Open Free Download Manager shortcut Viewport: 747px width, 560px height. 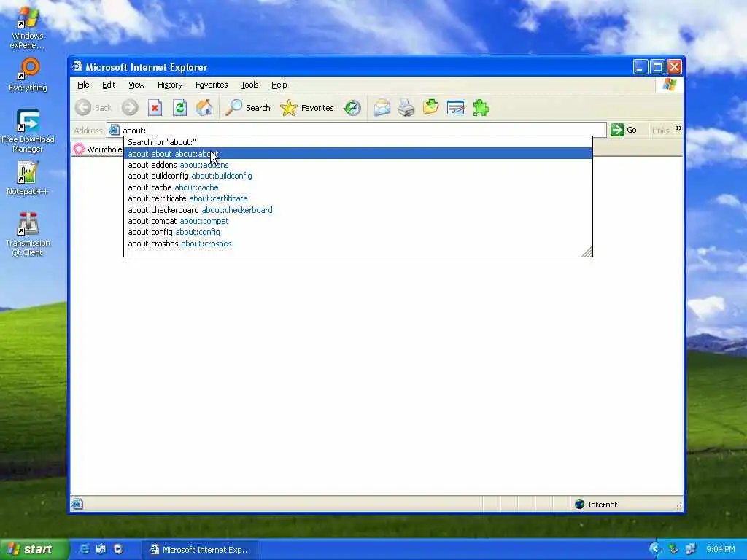[x=28, y=131]
